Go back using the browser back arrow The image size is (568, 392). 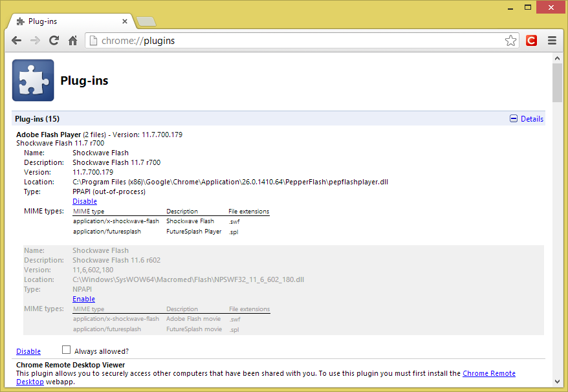[17, 41]
